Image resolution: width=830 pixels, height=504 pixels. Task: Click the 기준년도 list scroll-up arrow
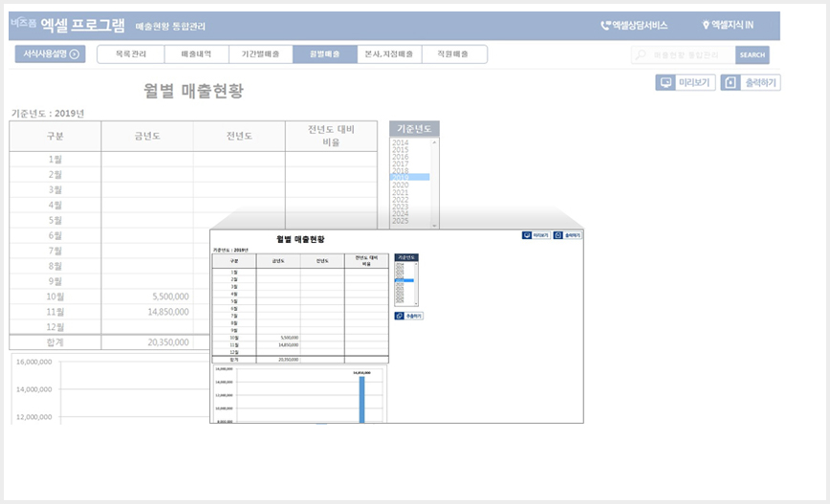click(x=434, y=142)
